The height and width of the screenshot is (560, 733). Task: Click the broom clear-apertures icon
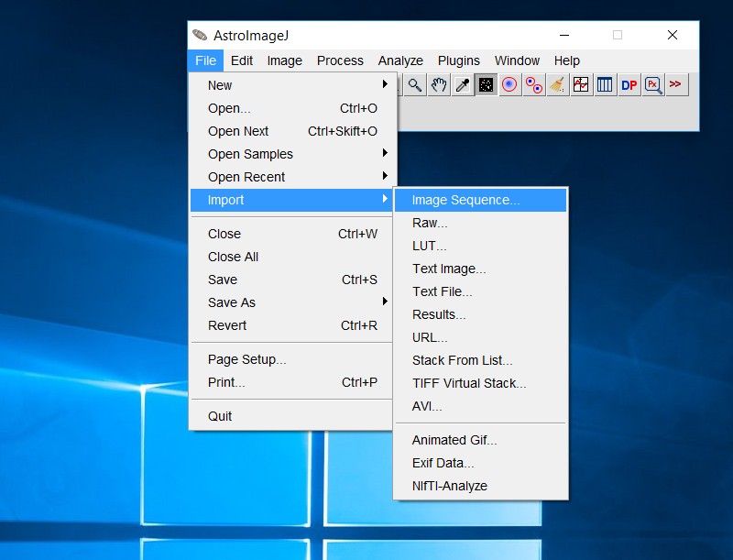pyautogui.click(x=557, y=85)
